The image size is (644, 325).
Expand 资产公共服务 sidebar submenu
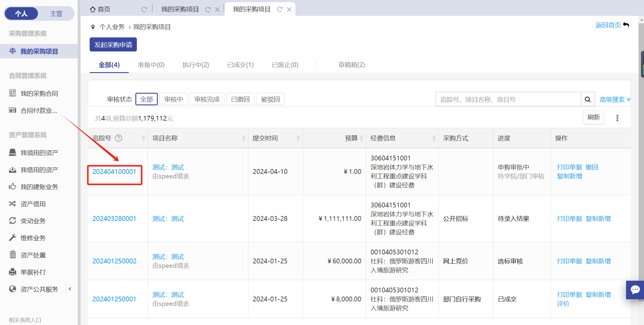(39, 289)
